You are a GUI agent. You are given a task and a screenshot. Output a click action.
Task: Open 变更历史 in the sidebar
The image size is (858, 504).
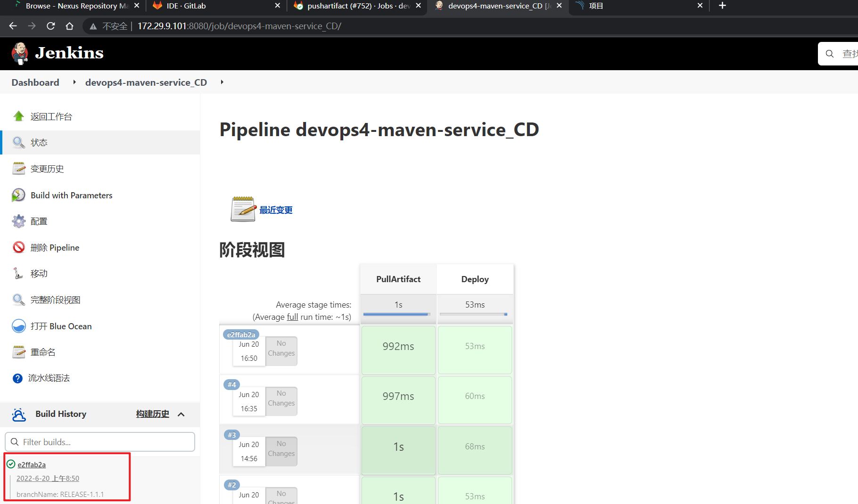coord(47,169)
